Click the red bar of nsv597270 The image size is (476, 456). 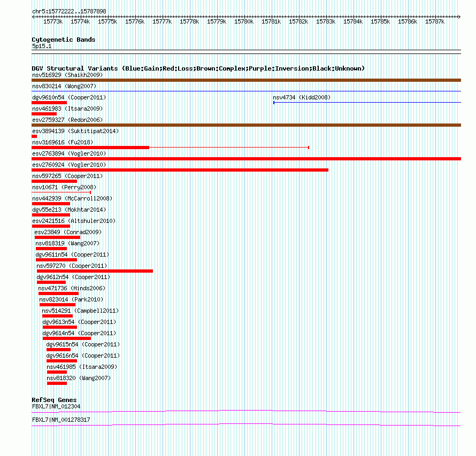(x=95, y=271)
